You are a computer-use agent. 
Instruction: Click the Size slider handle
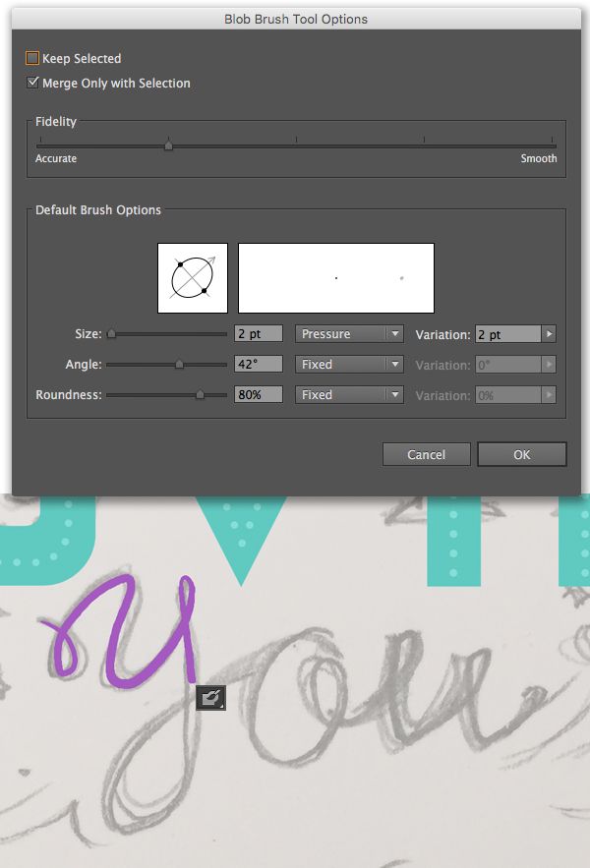tap(111, 334)
